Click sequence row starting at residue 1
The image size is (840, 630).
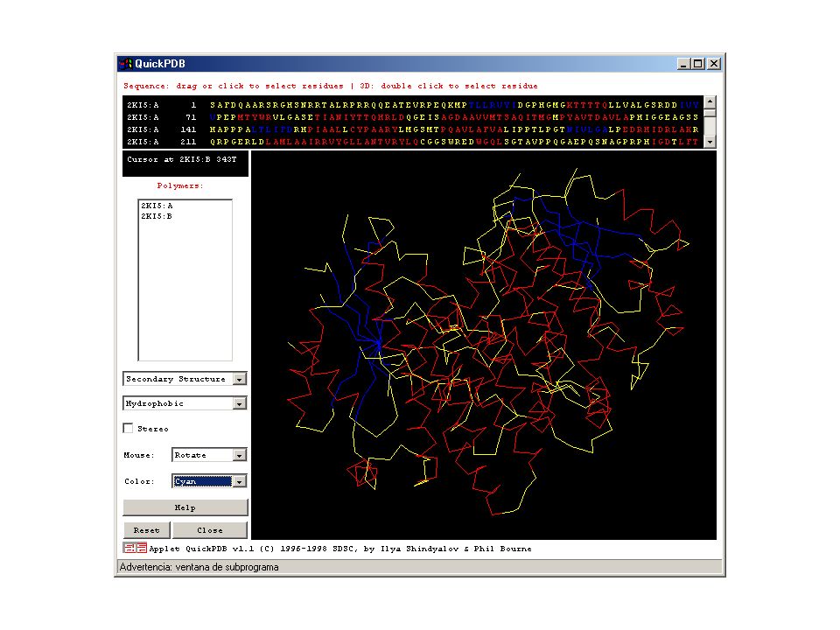[412, 105]
